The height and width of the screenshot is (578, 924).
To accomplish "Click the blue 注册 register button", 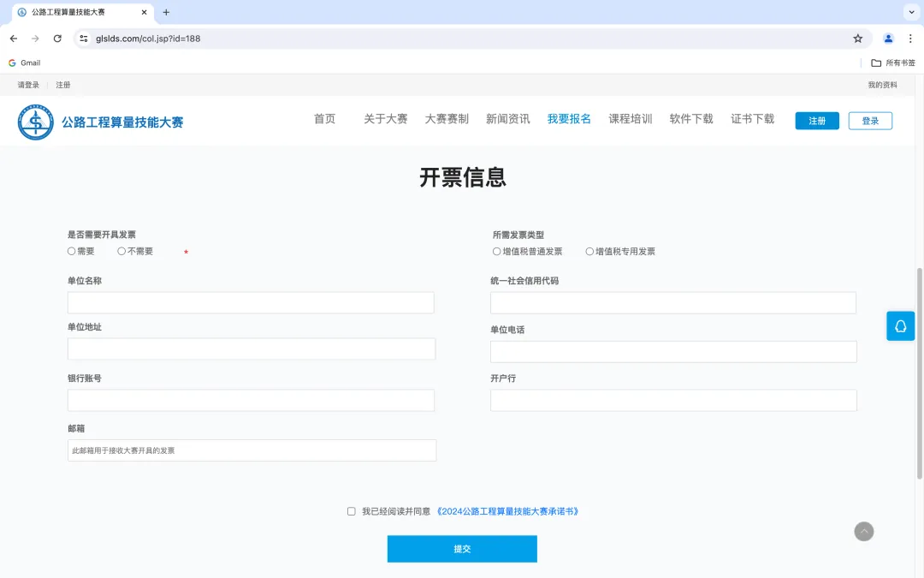I will click(816, 120).
